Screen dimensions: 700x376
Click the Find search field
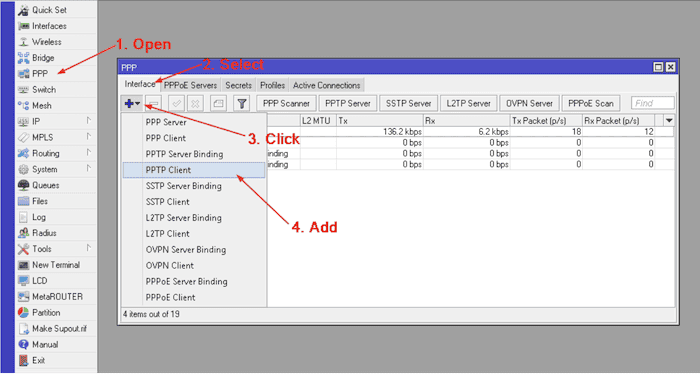652,103
